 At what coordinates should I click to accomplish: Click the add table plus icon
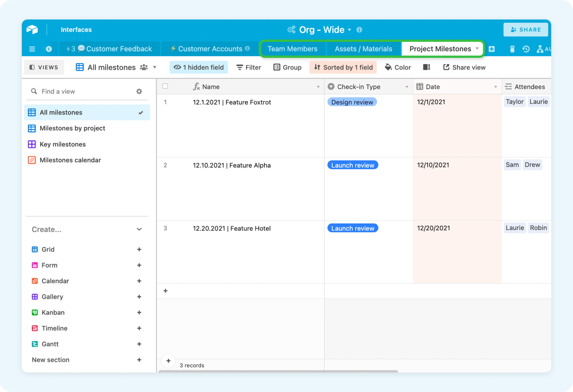[x=492, y=49]
